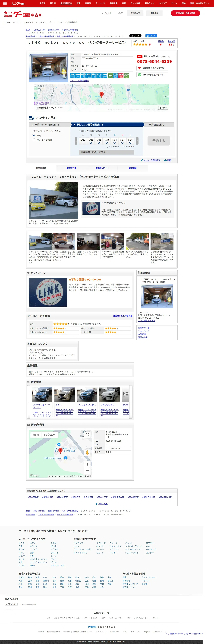The width and height of the screenshot is (214, 644).
Task: Select the 5/26 Monday reservation date
Action: [130, 141]
